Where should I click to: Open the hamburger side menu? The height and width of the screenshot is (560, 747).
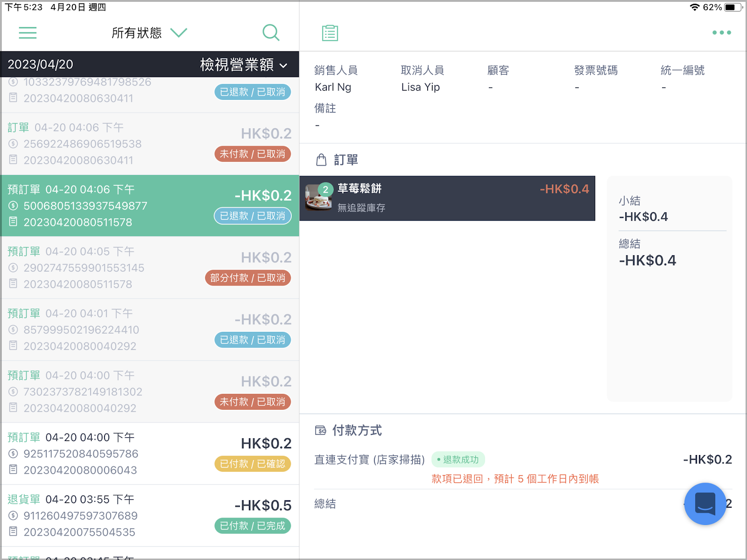click(x=28, y=33)
